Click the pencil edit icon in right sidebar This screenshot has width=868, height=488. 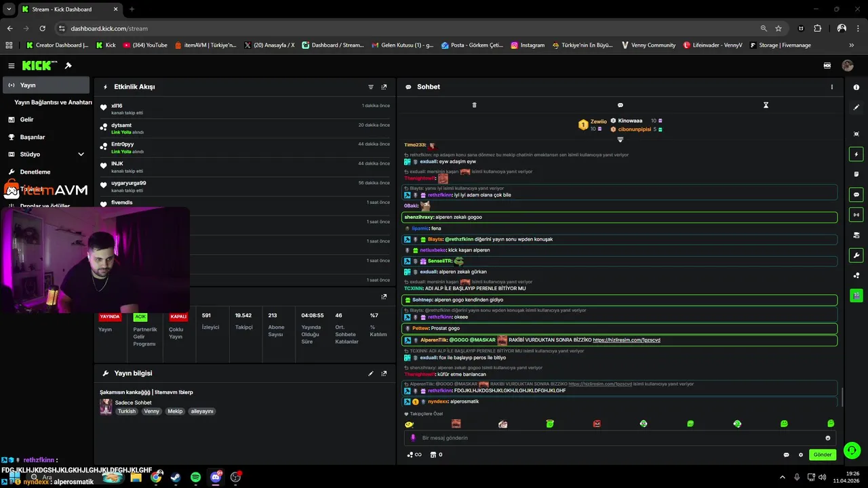pyautogui.click(x=856, y=107)
